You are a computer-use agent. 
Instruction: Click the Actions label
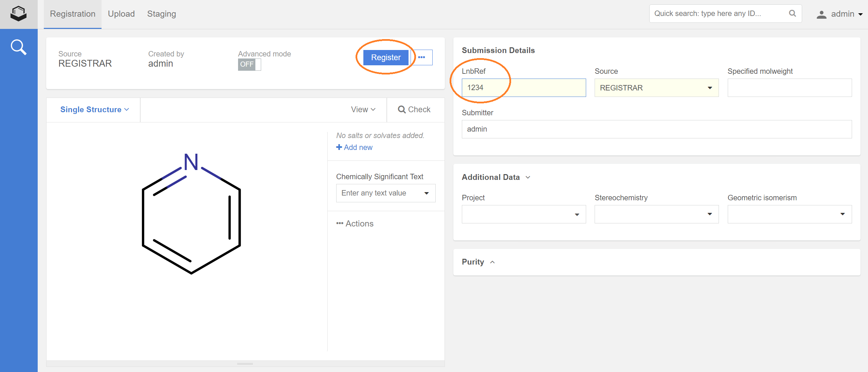(x=360, y=223)
